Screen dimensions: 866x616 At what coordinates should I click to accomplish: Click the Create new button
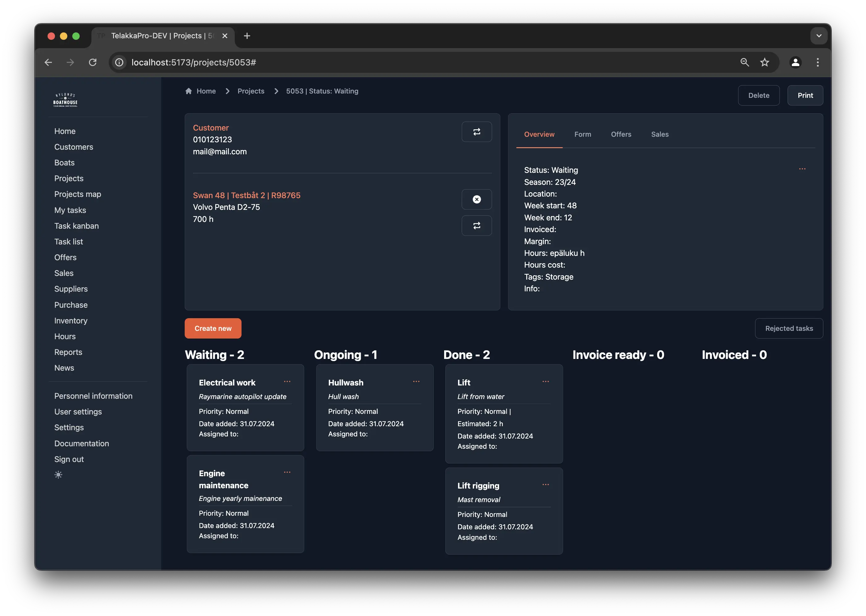(213, 328)
